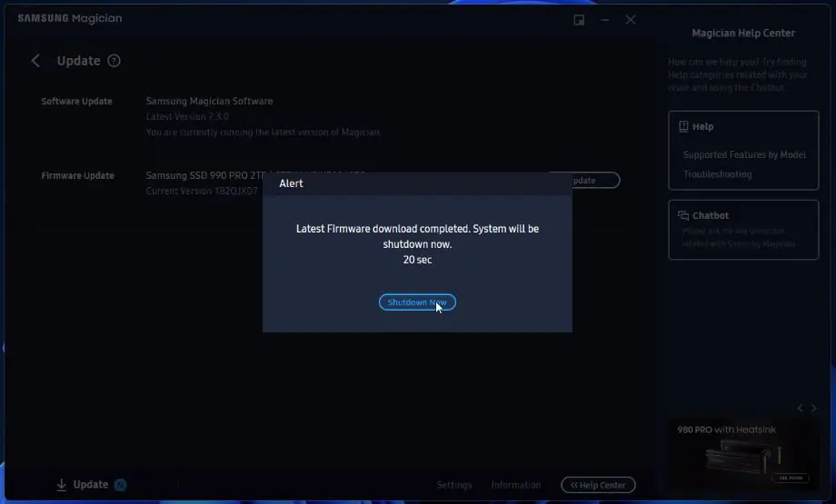Open the Chatbot panel
Screen dimensions: 836x504
pyautogui.click(x=743, y=230)
